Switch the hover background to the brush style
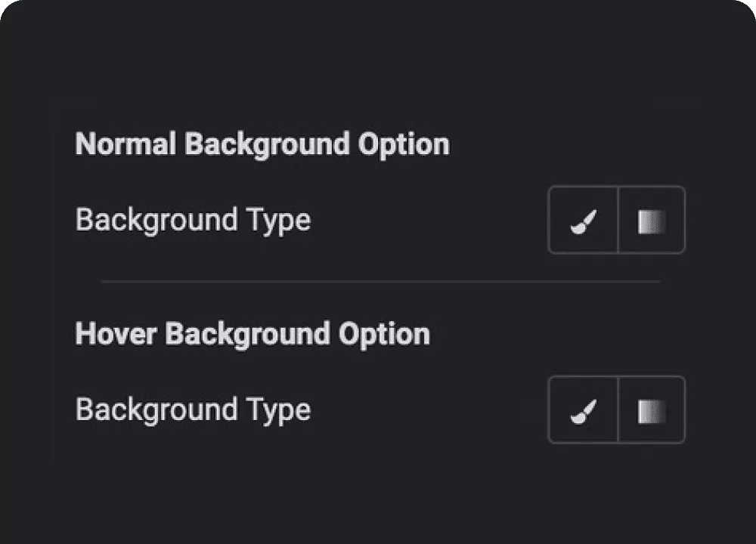The width and height of the screenshot is (756, 544). pyautogui.click(x=583, y=410)
